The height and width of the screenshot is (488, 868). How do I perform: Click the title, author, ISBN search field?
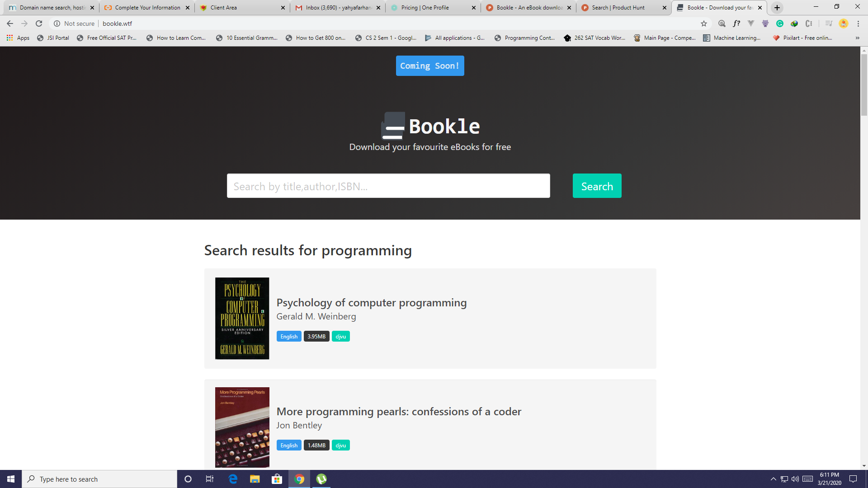(x=388, y=186)
